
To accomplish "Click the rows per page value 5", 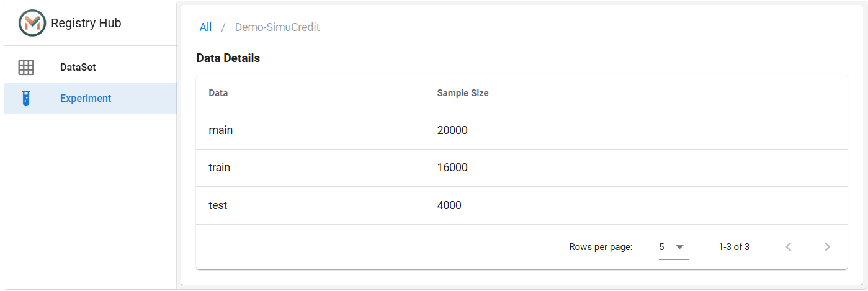I will [x=662, y=247].
